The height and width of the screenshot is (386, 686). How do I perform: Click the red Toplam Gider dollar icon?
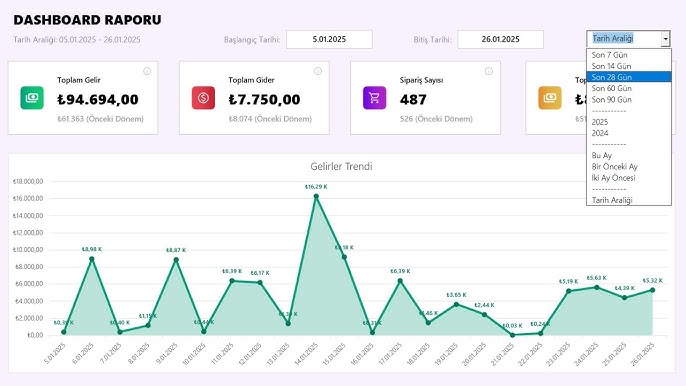tap(203, 98)
